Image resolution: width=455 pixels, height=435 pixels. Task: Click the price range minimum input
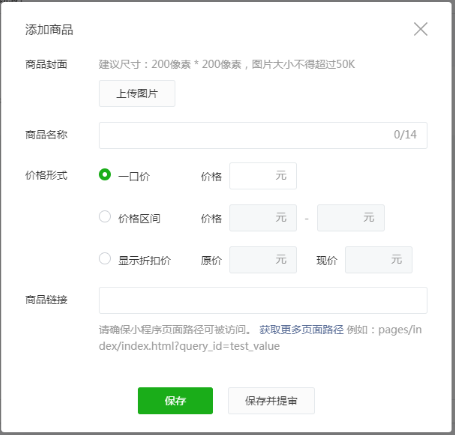[263, 218]
